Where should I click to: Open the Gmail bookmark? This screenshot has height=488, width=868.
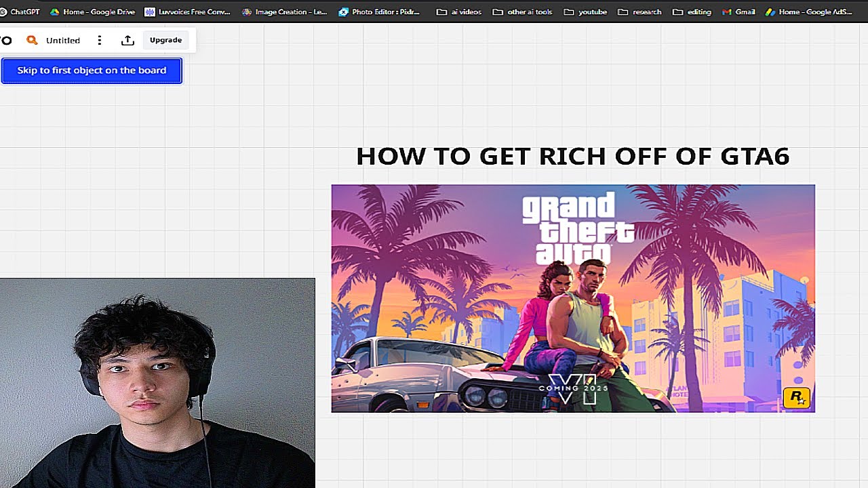tap(738, 12)
